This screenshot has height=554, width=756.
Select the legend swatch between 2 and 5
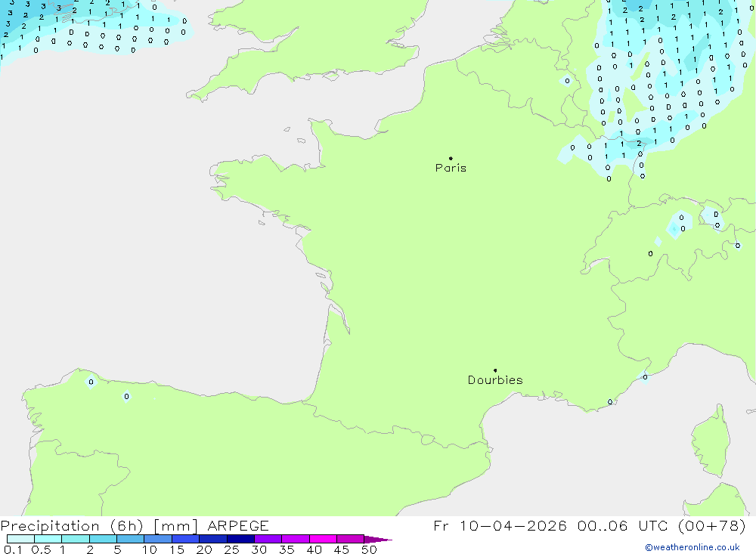pyautogui.click(x=103, y=539)
